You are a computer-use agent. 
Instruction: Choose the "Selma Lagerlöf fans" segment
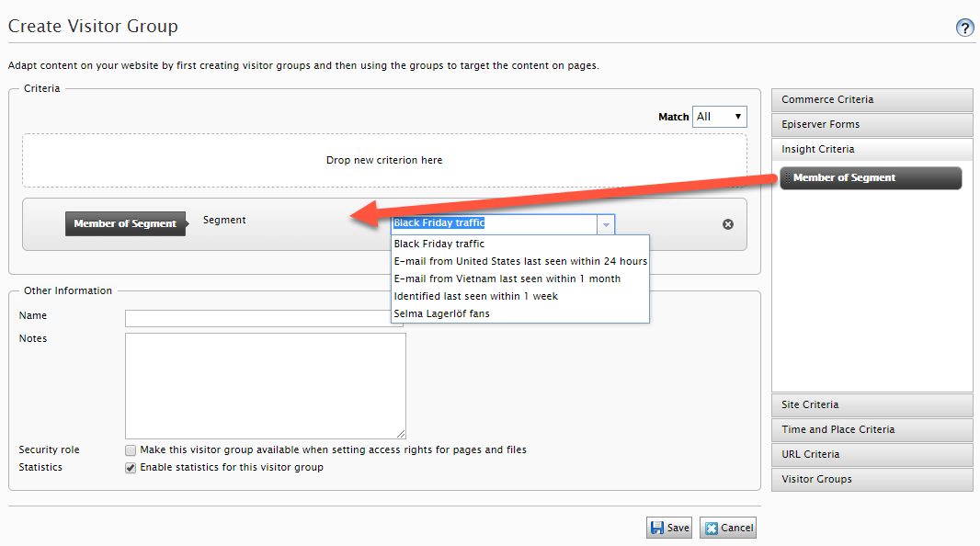click(441, 313)
